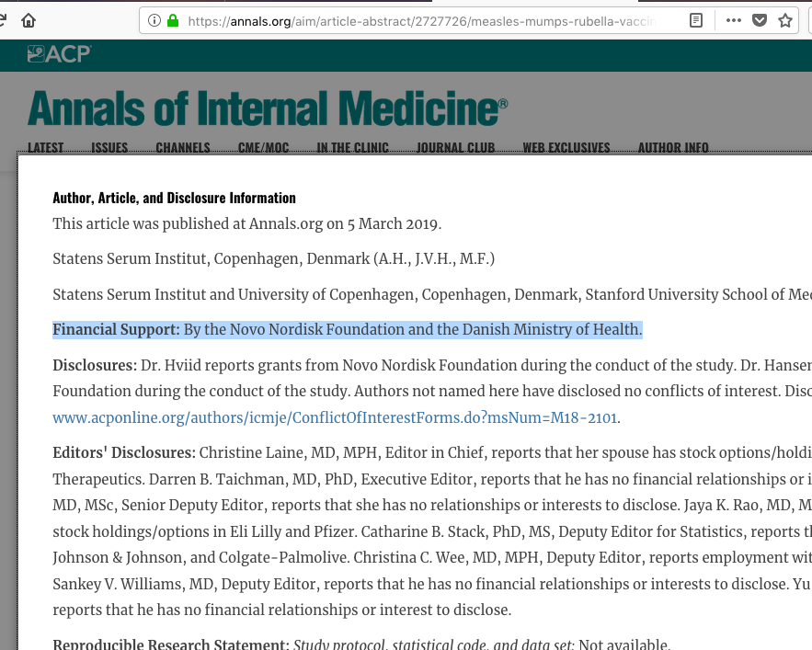Click the ACP logo in the header

point(59,54)
